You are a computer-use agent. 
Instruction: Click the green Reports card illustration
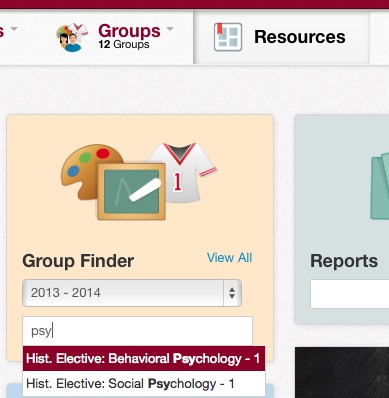coord(380,185)
